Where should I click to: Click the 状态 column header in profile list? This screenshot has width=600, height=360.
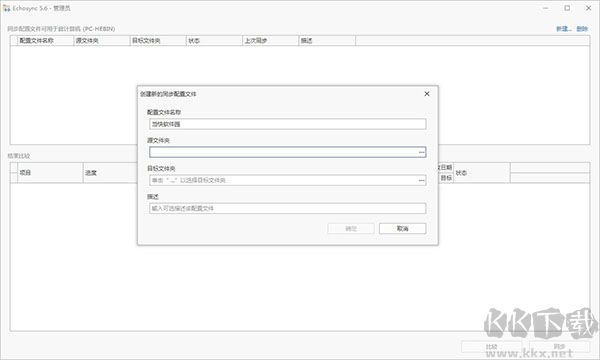coord(214,41)
